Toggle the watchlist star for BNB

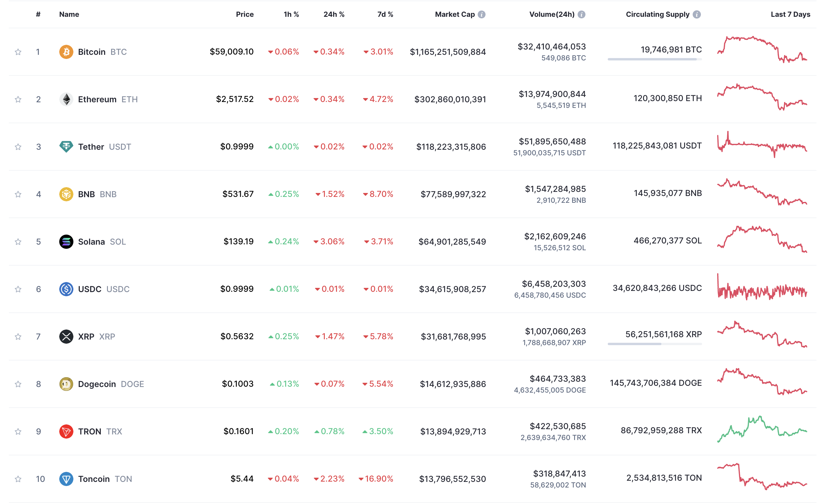18,195
